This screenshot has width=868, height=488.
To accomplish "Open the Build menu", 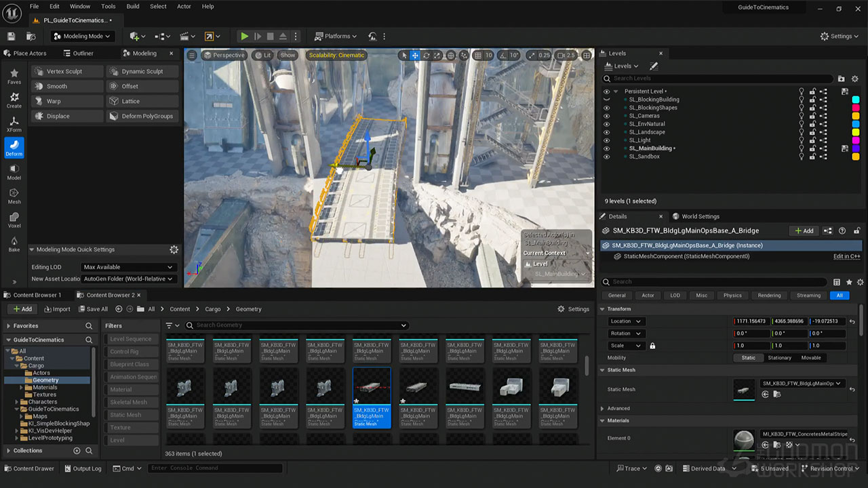I will tap(133, 6).
